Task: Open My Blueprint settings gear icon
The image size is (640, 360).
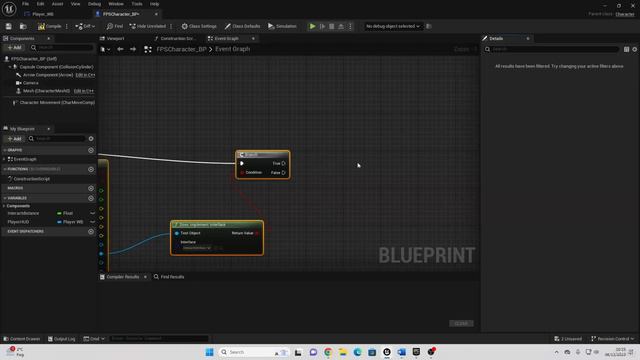Action: pos(91,139)
